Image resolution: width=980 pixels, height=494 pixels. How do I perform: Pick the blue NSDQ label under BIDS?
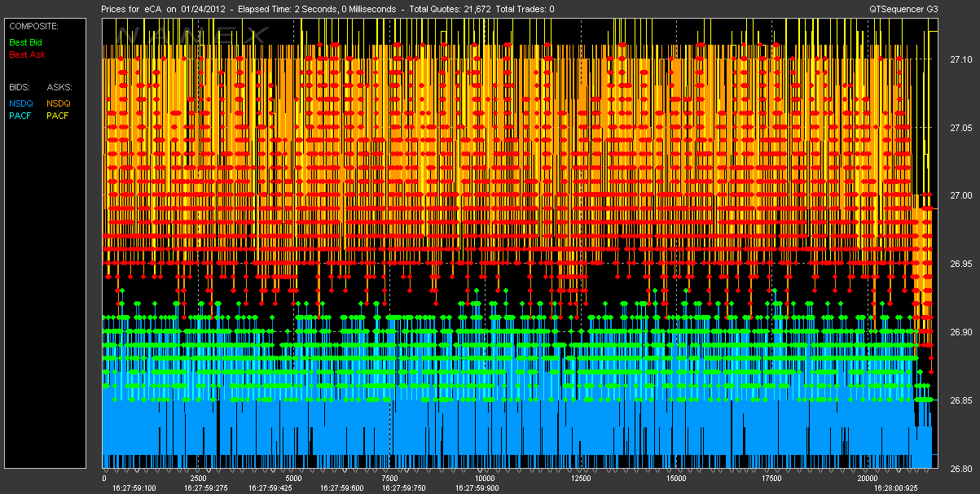pos(21,103)
